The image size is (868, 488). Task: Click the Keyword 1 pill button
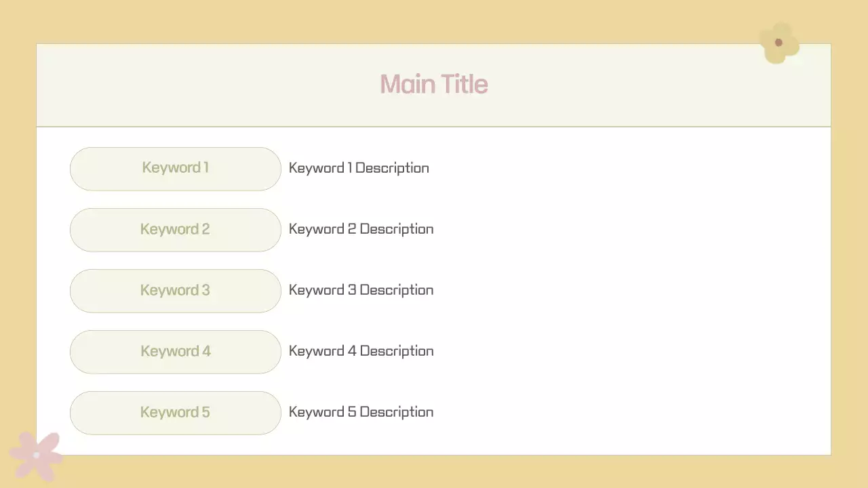click(x=176, y=168)
